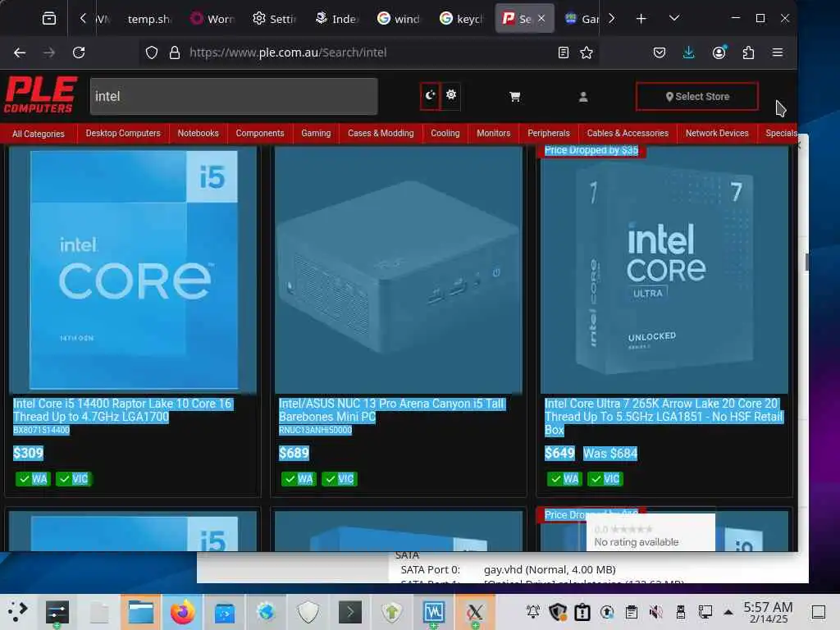Image resolution: width=840 pixels, height=630 pixels.
Task: Click the $689 price
Action: (x=294, y=453)
